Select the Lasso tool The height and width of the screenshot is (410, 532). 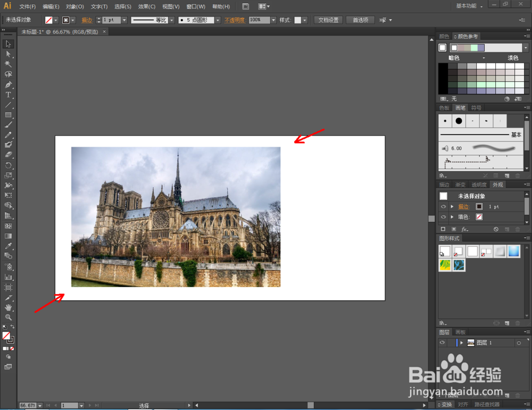8,74
